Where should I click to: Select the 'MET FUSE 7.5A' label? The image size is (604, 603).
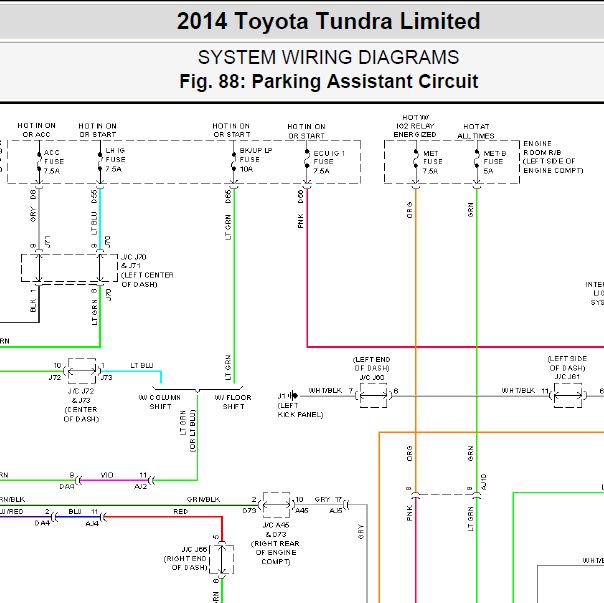pos(433,162)
